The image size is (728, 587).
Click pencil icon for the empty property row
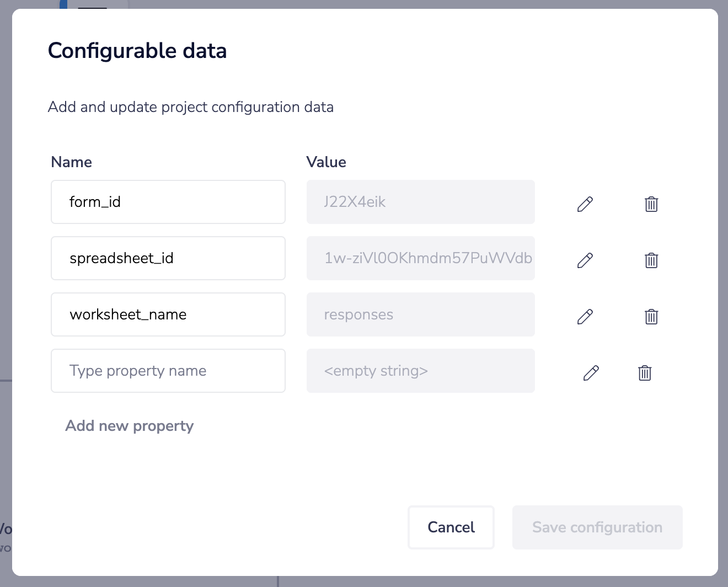point(591,373)
